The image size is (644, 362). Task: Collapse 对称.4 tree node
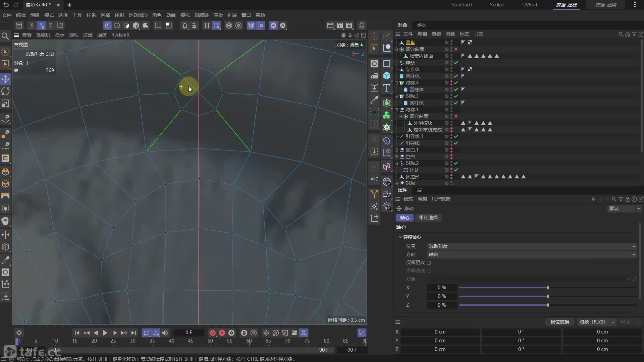coord(396,83)
